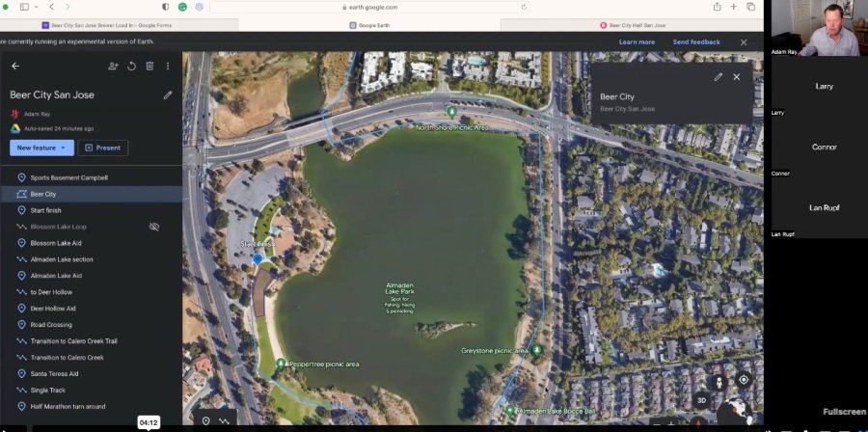Click the earth.google.com address bar
Image resolution: width=868 pixels, height=432 pixels.
tap(369, 7)
